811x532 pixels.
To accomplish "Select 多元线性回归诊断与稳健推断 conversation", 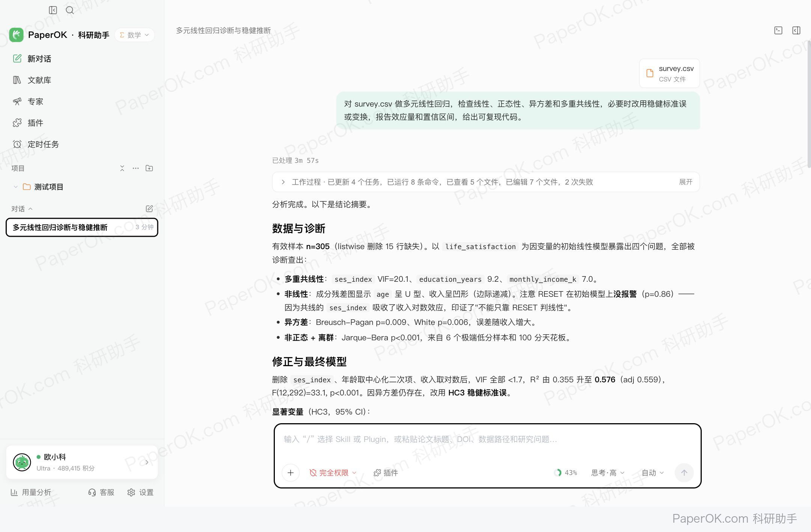I will click(x=82, y=227).
